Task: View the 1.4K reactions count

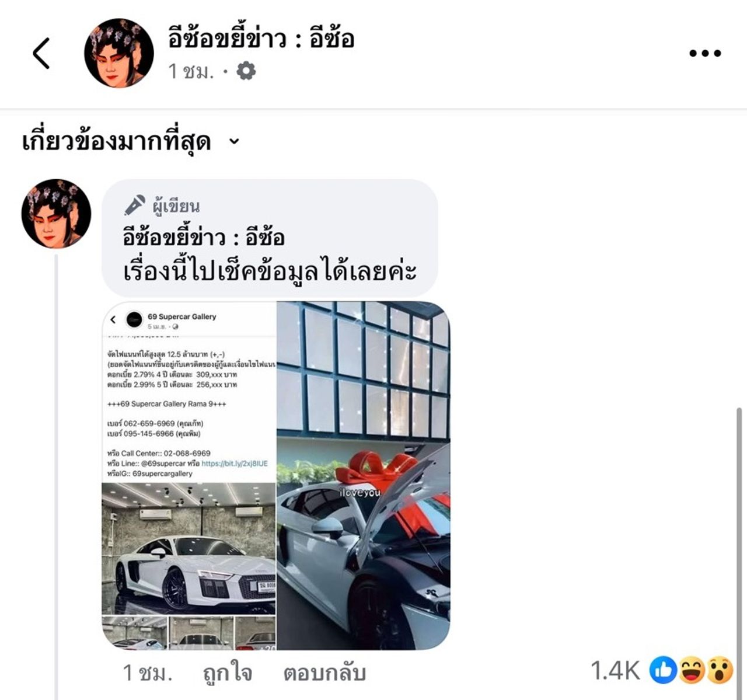Action: coord(615,671)
